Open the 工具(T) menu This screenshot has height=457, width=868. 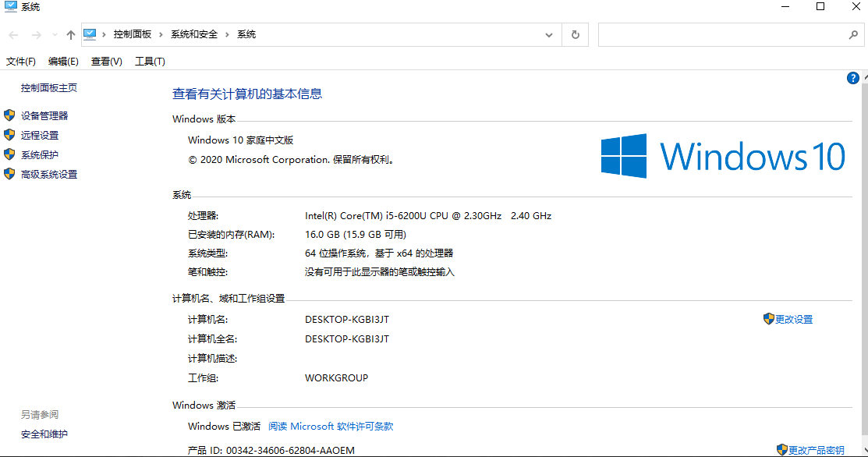coord(150,62)
